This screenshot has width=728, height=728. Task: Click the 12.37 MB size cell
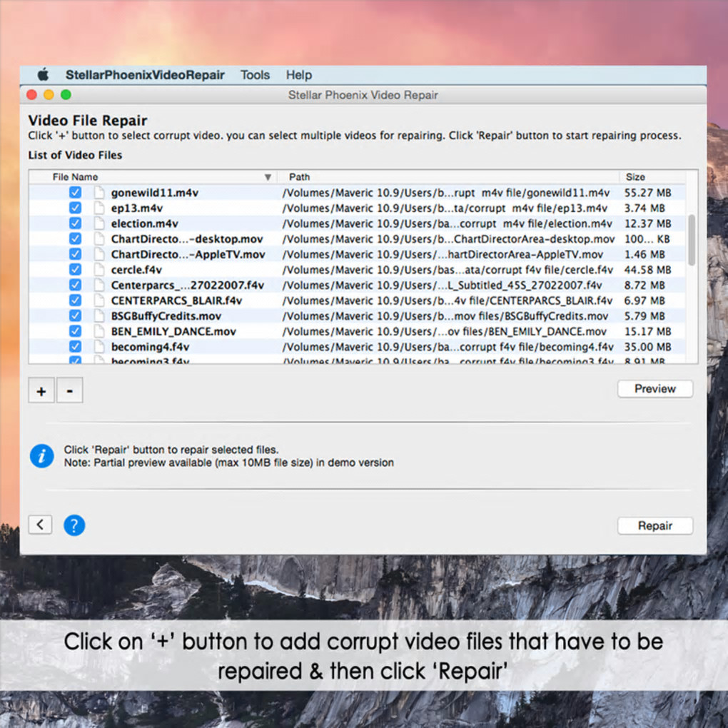pyautogui.click(x=647, y=223)
